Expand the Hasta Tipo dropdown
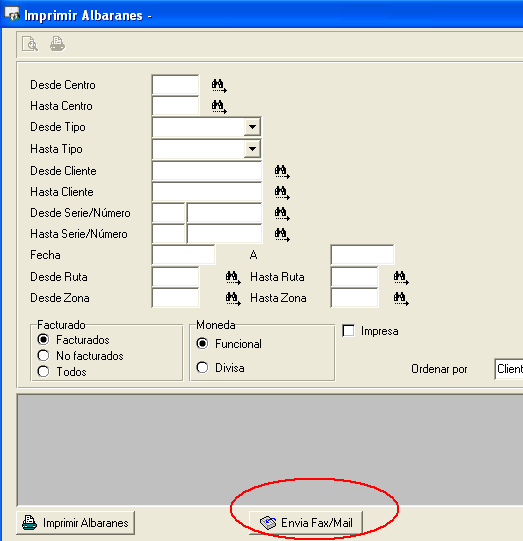The height and width of the screenshot is (541, 523). coord(252,149)
